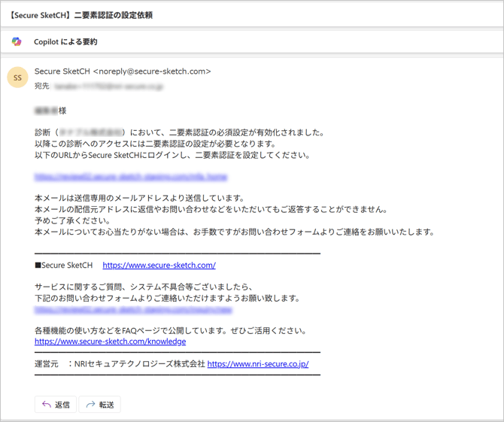
Task: Open the https://www.secure-sketch.com/ link
Action: (x=159, y=265)
